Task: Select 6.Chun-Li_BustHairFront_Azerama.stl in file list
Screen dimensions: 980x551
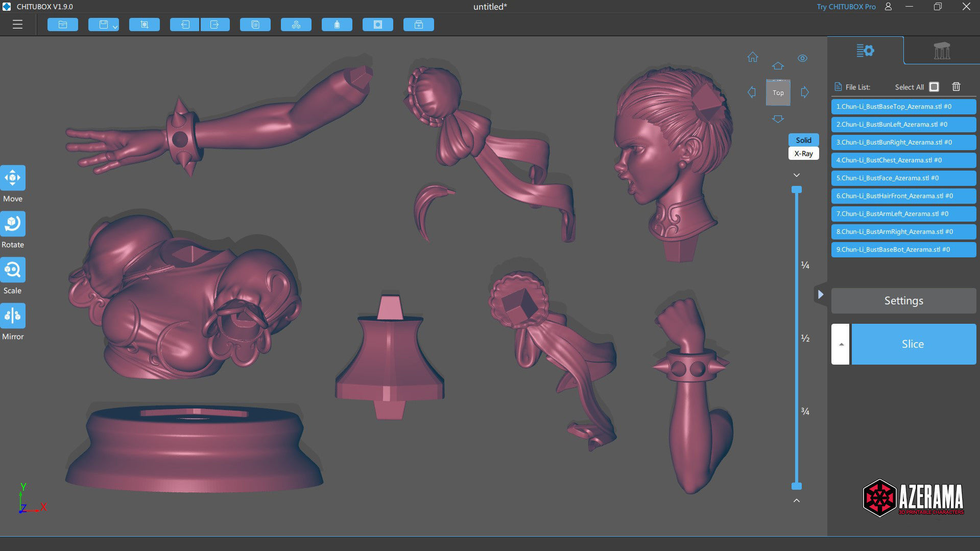Action: 903,196
